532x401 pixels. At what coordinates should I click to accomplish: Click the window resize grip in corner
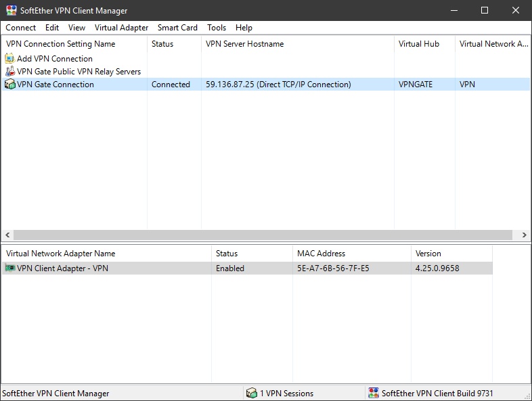(527, 396)
